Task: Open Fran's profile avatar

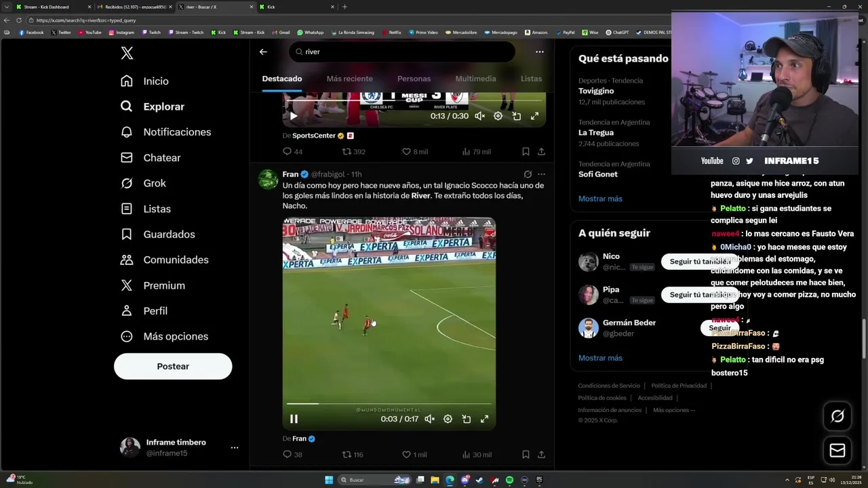Action: [268, 179]
